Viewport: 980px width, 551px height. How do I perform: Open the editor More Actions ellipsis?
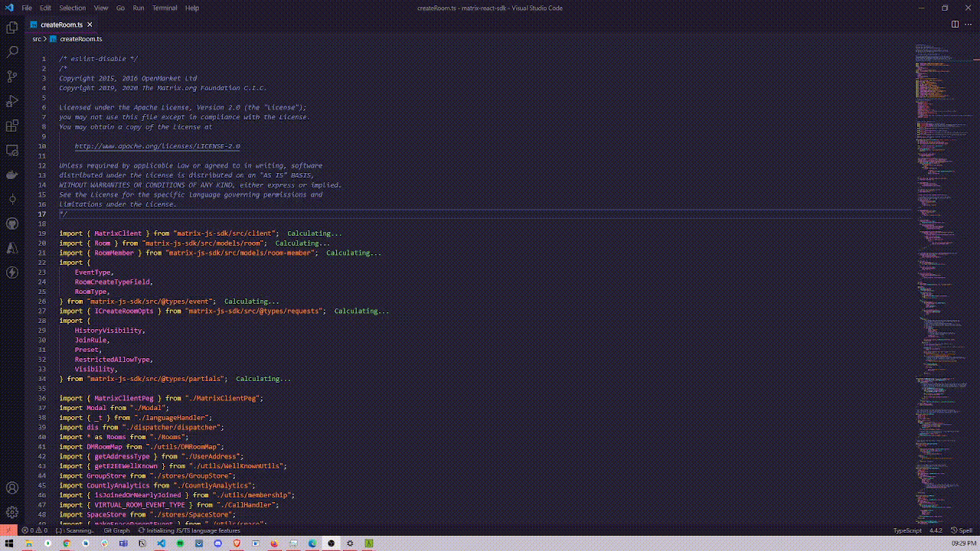(969, 24)
